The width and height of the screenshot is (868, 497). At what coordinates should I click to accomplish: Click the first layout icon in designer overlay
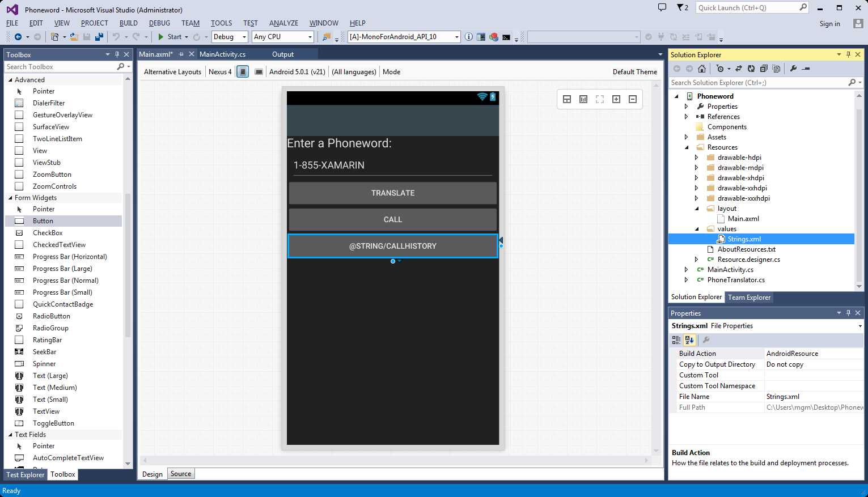(x=567, y=99)
